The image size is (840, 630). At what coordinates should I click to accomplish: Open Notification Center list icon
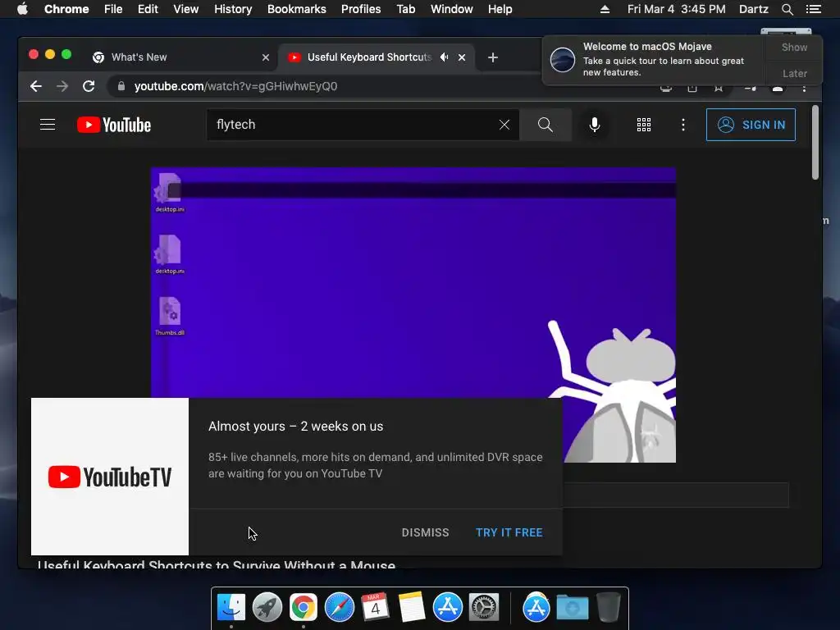click(x=813, y=9)
